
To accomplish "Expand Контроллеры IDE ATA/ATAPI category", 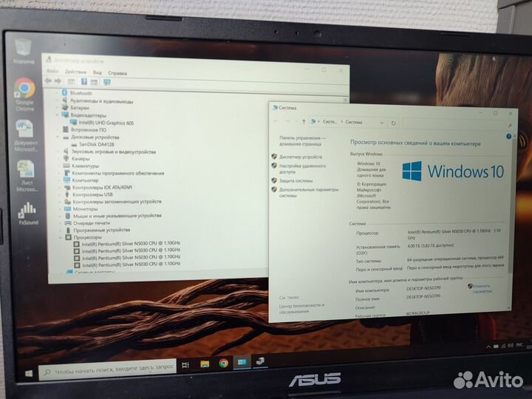I will pos(60,187).
